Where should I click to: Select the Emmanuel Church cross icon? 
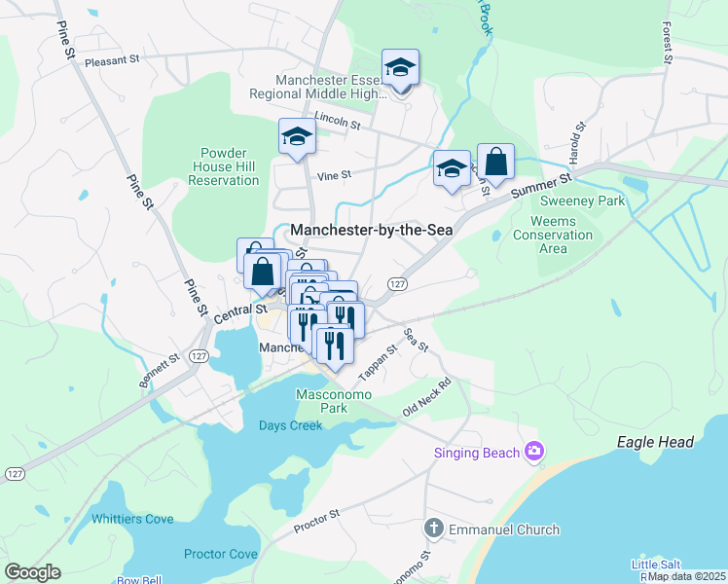(x=434, y=529)
